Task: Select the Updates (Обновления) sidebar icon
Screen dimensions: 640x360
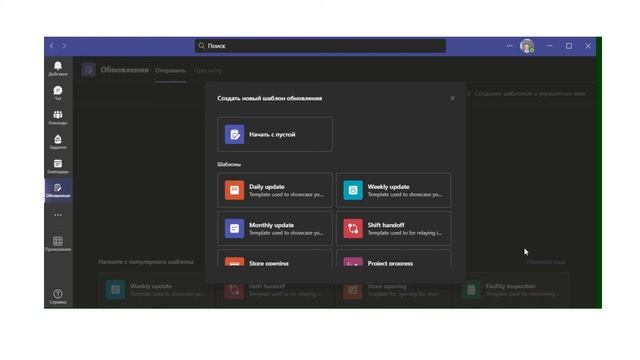Action: pyautogui.click(x=58, y=190)
